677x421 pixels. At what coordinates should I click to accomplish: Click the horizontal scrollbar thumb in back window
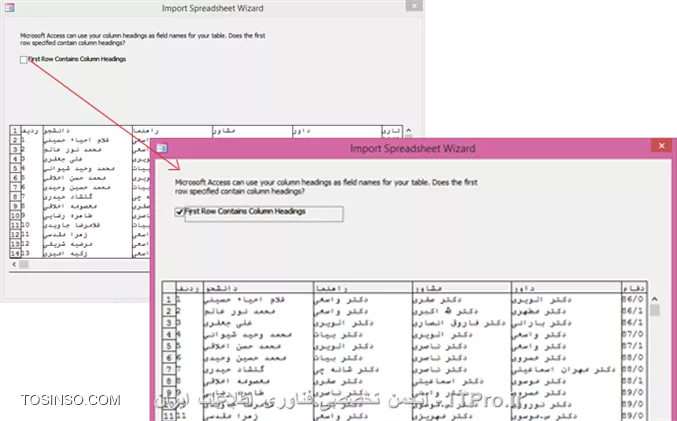(x=24, y=264)
